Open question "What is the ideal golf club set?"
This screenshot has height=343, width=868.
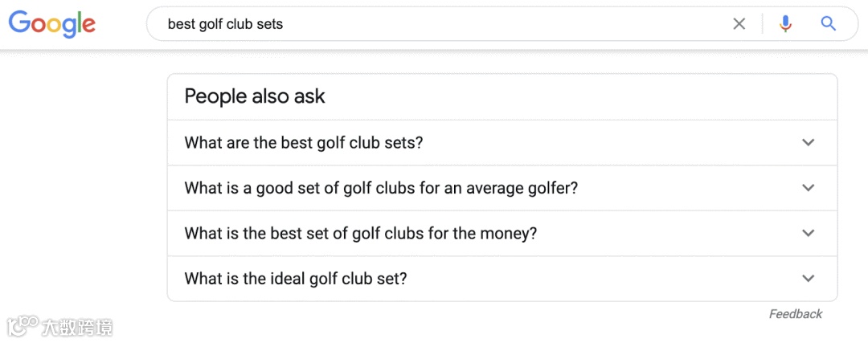click(296, 279)
